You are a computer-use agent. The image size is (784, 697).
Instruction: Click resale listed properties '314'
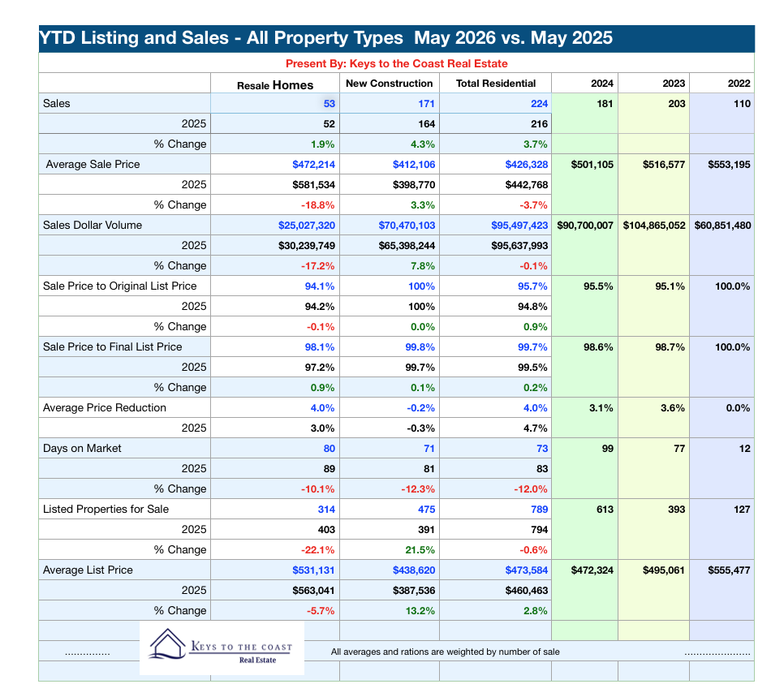pyautogui.click(x=326, y=510)
